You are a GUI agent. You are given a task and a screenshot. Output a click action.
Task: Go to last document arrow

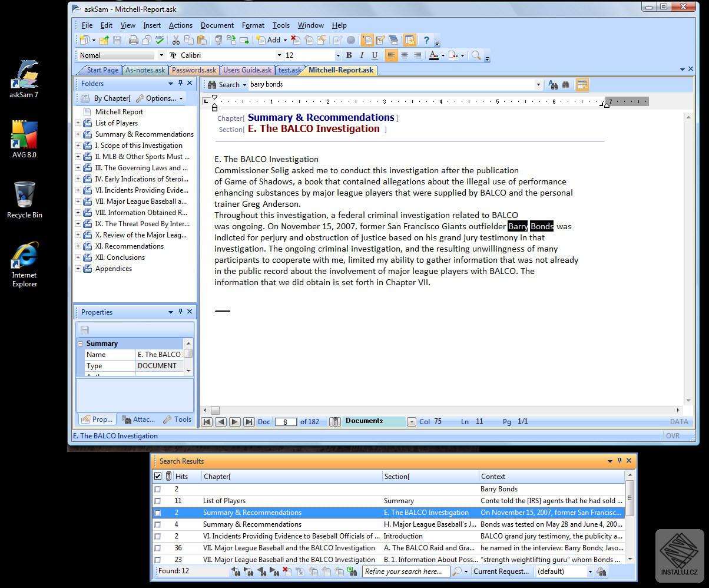pyautogui.click(x=249, y=421)
